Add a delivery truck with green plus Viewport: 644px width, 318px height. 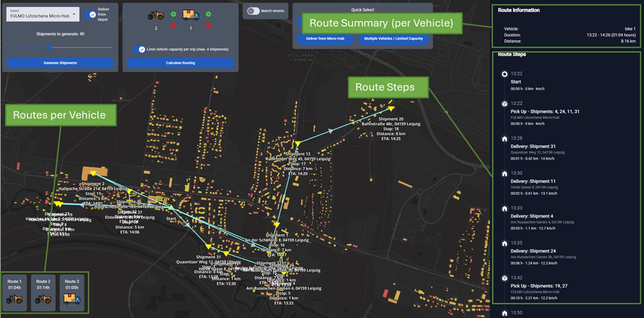pyautogui.click(x=208, y=14)
